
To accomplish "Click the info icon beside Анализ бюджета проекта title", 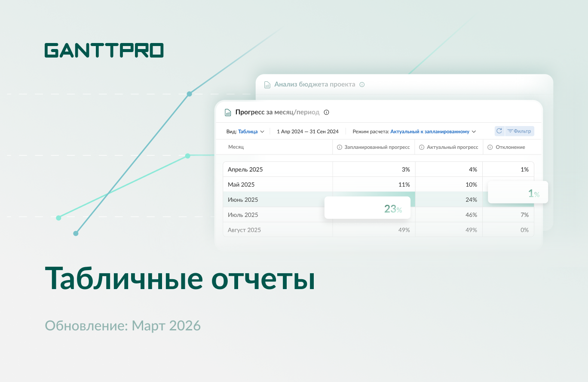I will pyautogui.click(x=362, y=84).
